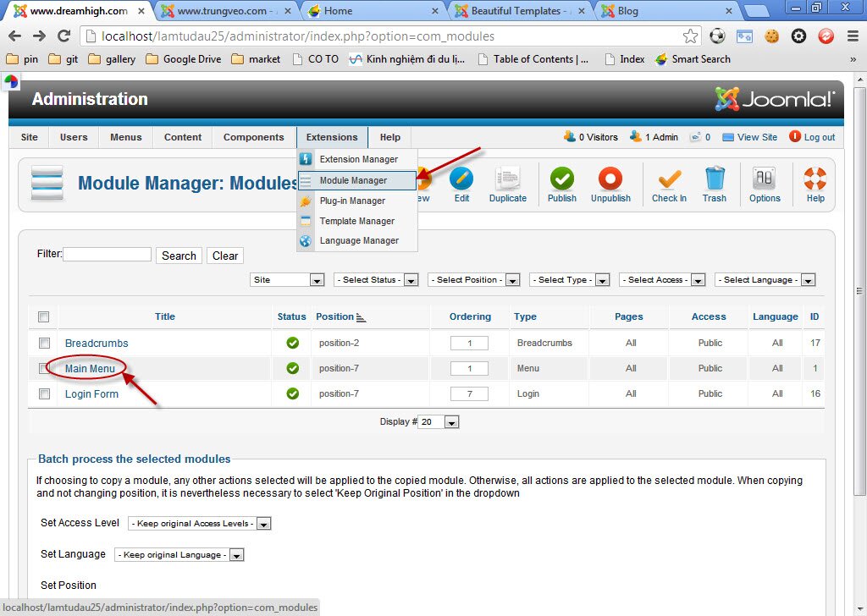Open the Select Type dropdown
Viewport: 867px width, 616px height.
pos(570,279)
